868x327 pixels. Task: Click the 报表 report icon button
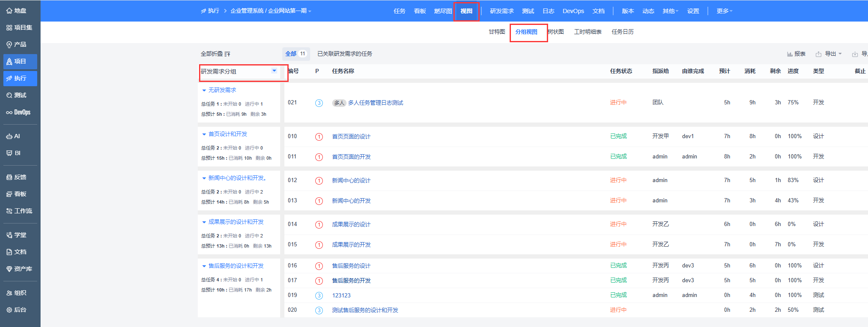pos(796,54)
